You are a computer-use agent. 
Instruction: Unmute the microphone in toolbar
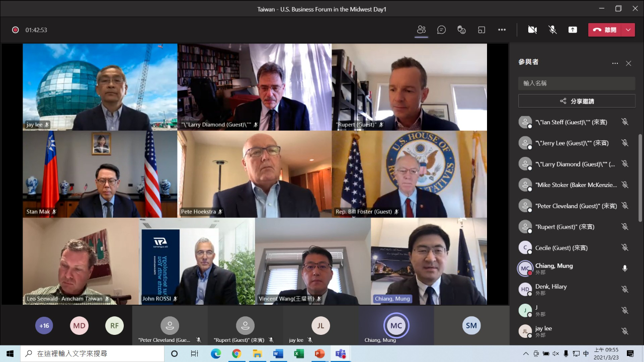click(x=552, y=30)
